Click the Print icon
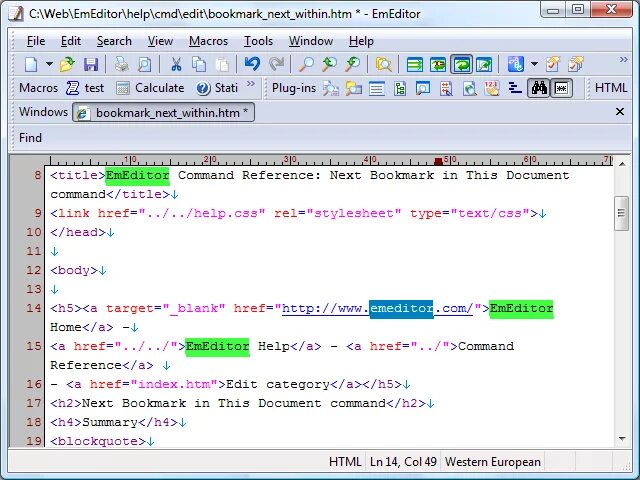 click(121, 64)
